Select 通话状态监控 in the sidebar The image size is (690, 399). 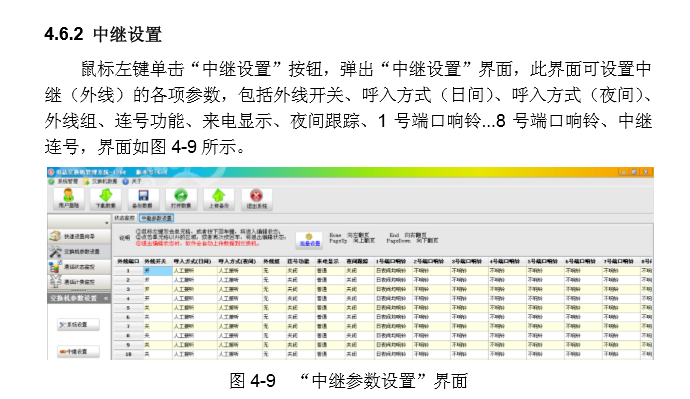click(79, 267)
